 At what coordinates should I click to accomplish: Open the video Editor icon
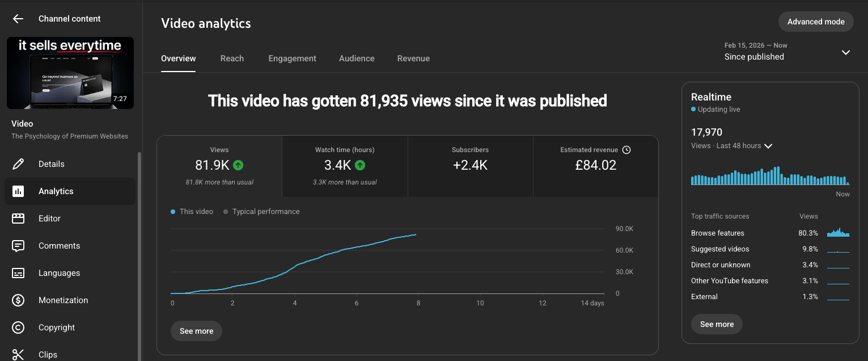pos(18,218)
